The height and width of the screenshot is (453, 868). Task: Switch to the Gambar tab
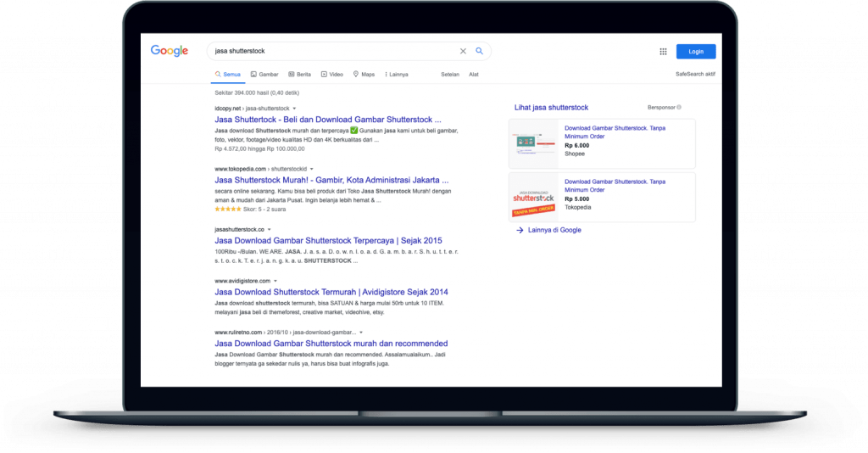pos(264,74)
